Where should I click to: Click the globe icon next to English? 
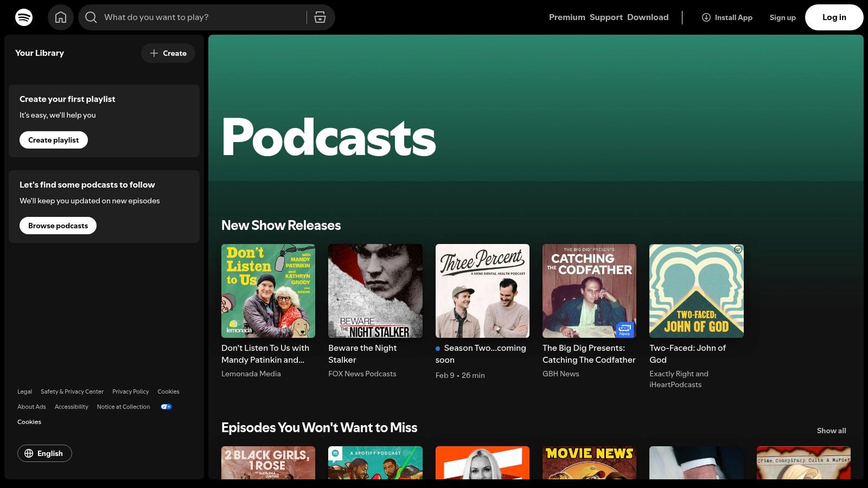[30, 453]
